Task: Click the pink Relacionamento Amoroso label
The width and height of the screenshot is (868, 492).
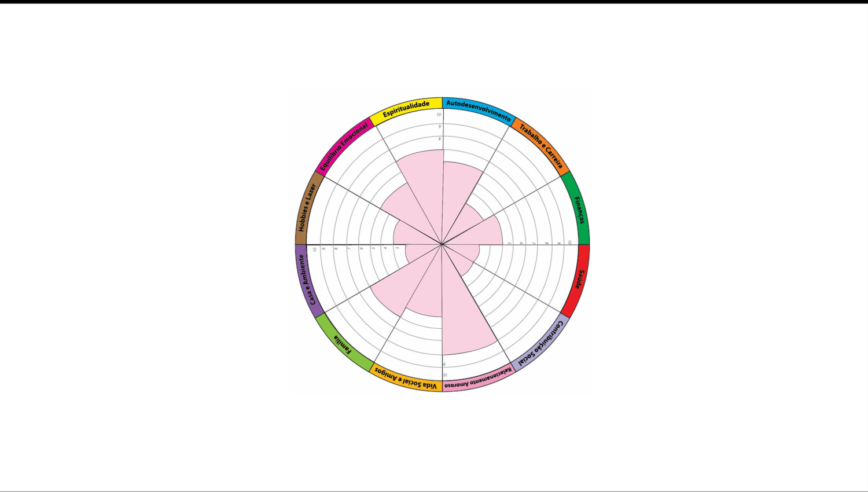Action: tap(479, 380)
